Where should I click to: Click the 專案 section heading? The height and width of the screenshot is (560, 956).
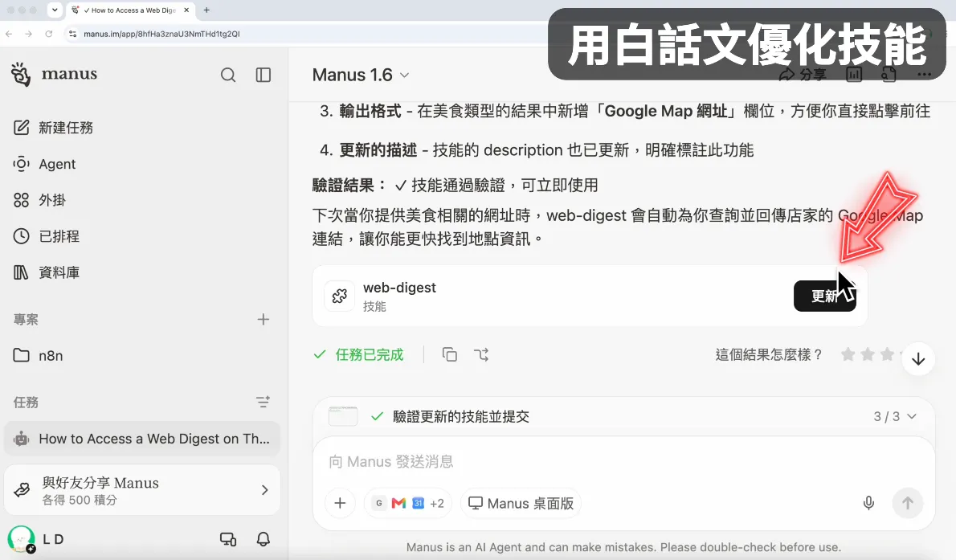pos(26,319)
